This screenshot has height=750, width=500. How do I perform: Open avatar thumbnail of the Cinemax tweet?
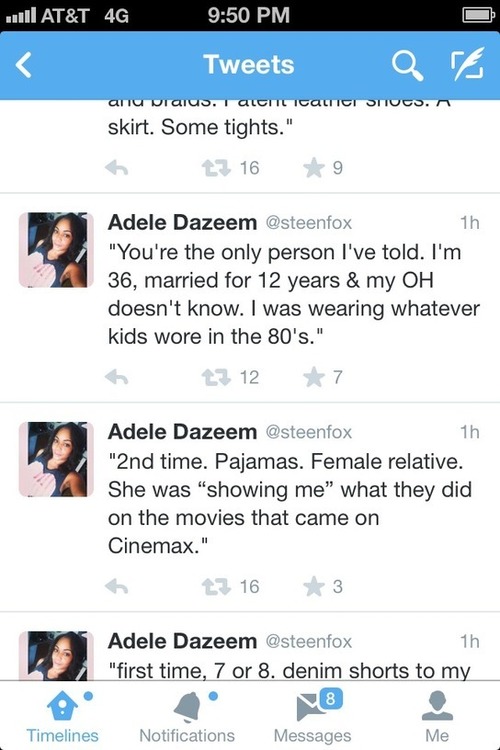tap(56, 459)
